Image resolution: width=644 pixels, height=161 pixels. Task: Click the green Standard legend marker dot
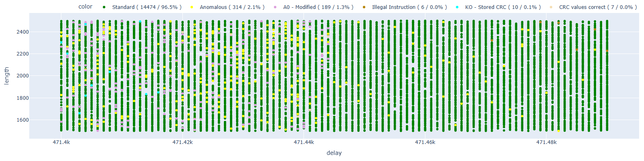tap(104, 7)
